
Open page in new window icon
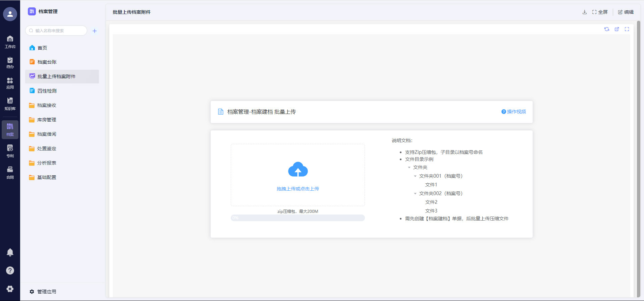pyautogui.click(x=616, y=29)
